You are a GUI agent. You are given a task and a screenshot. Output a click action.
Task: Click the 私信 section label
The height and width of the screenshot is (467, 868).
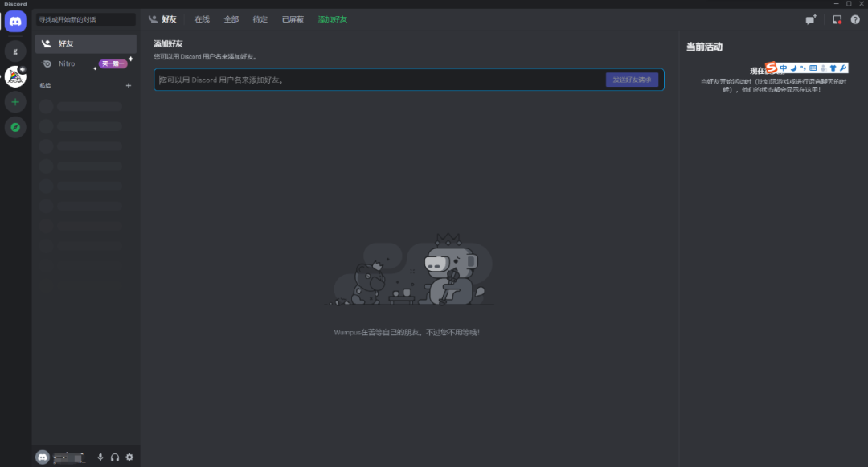pyautogui.click(x=45, y=85)
